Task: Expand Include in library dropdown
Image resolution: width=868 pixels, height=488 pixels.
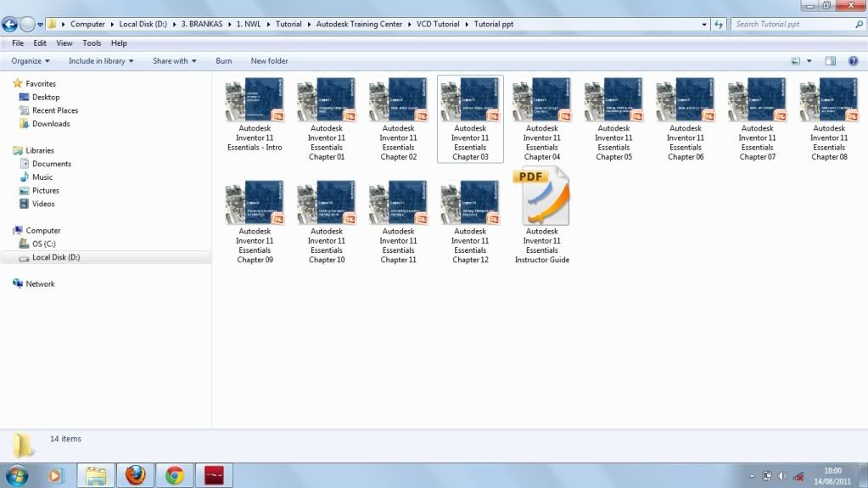Action: pos(101,61)
